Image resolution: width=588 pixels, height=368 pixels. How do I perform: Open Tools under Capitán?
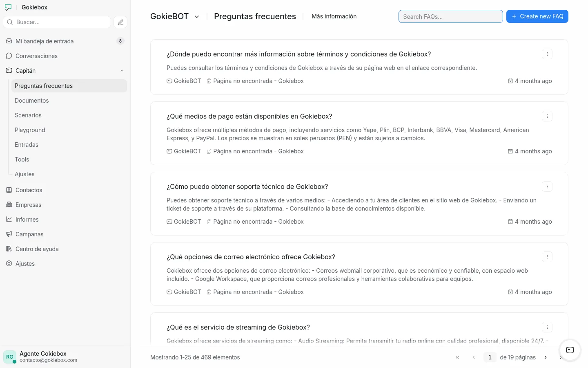(69, 159)
